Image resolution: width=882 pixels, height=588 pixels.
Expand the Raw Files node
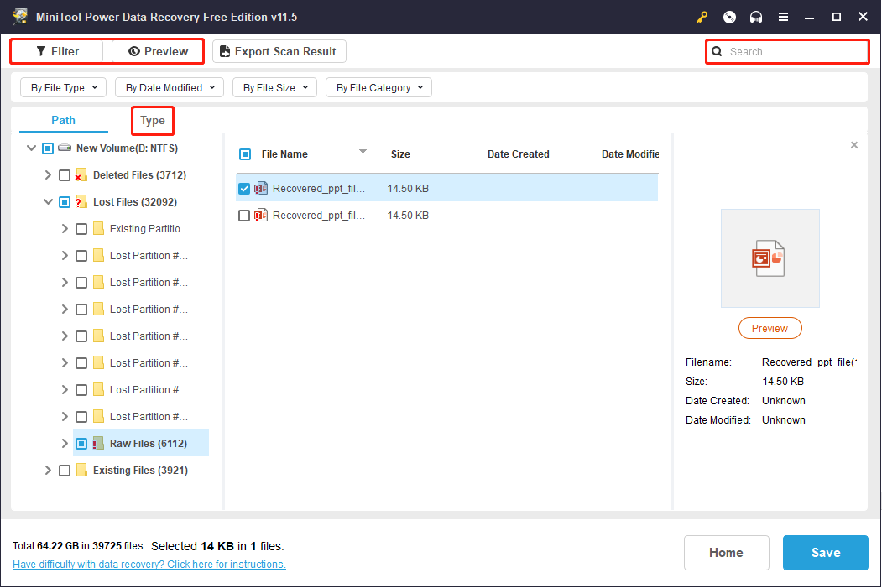pos(64,443)
